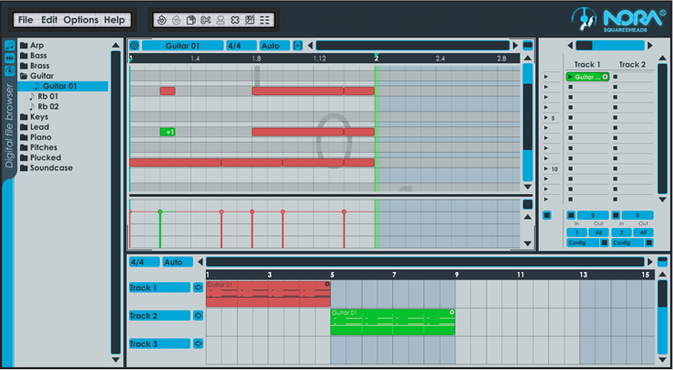Click the Guitar 01 pattern name button

tap(183, 45)
